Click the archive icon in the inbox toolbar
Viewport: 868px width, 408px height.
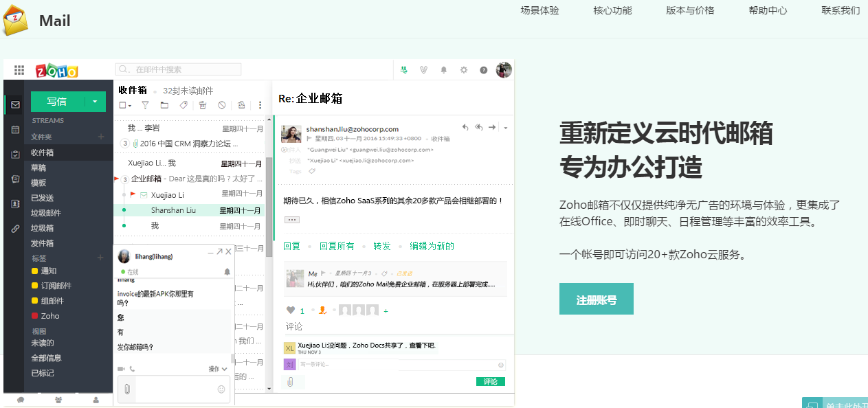[241, 105]
